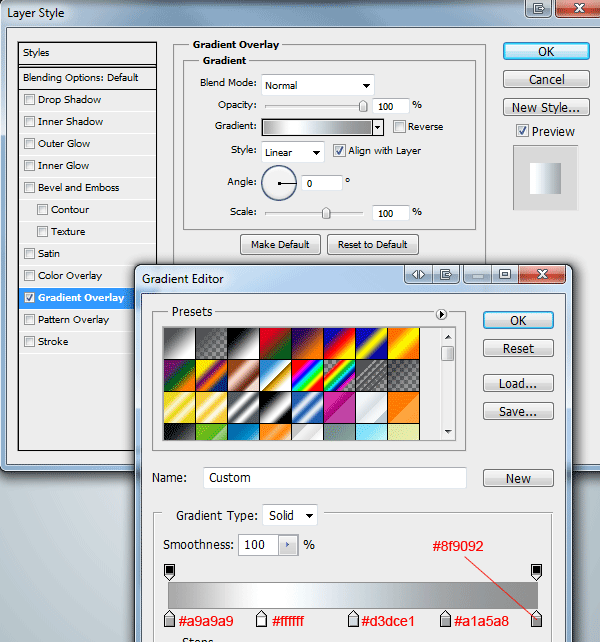
Task: Choose the steel bar silver preset in third row
Action: pos(243,407)
